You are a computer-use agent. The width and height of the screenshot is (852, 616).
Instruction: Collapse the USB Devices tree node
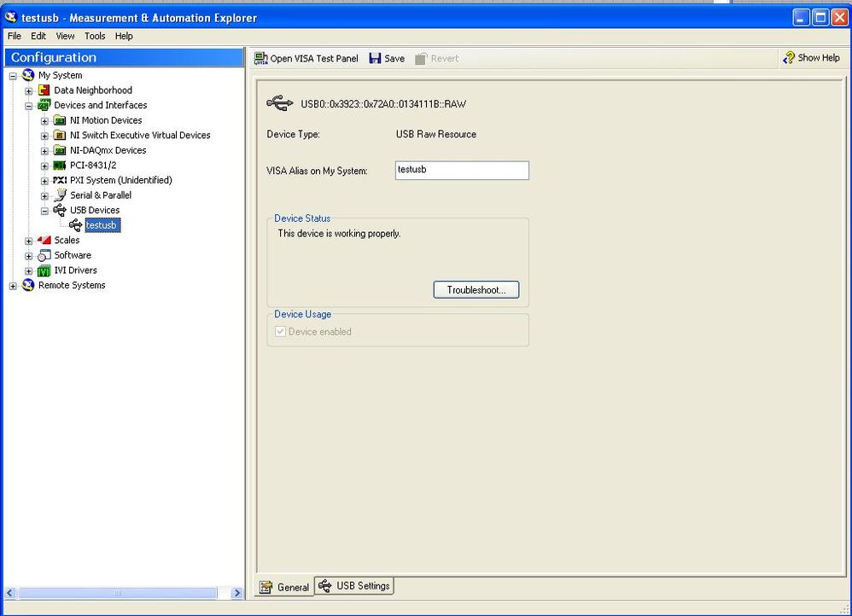tap(44, 211)
